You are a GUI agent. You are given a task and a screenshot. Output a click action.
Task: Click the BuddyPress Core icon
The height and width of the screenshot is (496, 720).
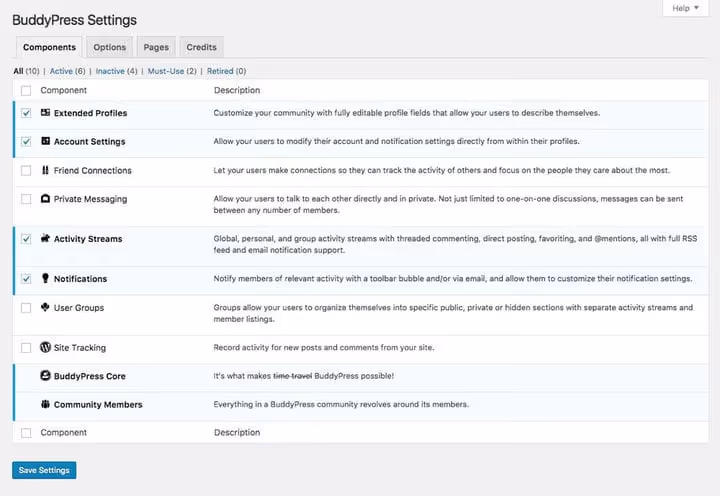45,376
